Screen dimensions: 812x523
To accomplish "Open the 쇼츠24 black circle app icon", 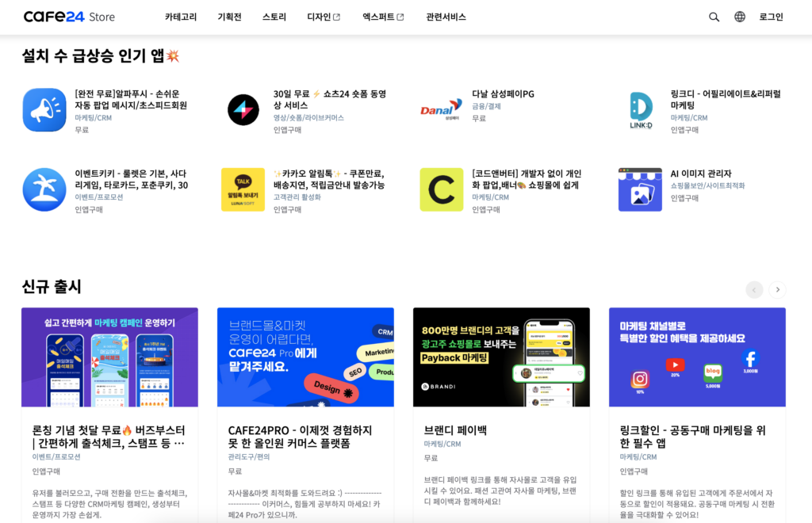I will [x=243, y=109].
